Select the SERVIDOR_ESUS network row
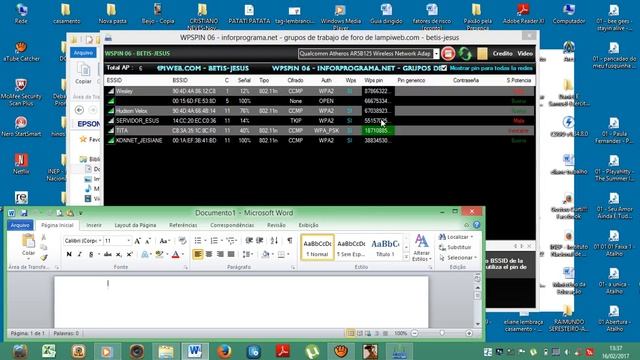This screenshot has height=360, width=640. 319,121
